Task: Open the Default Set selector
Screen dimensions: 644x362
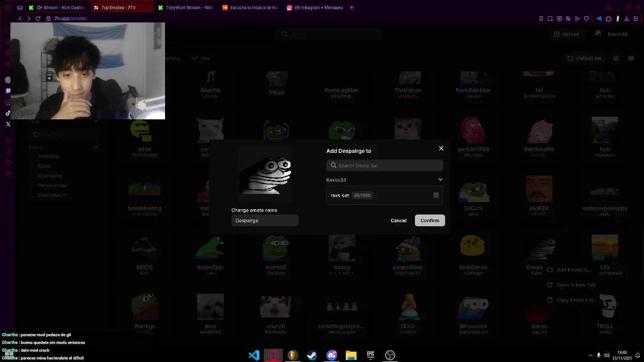Action: click(584, 58)
